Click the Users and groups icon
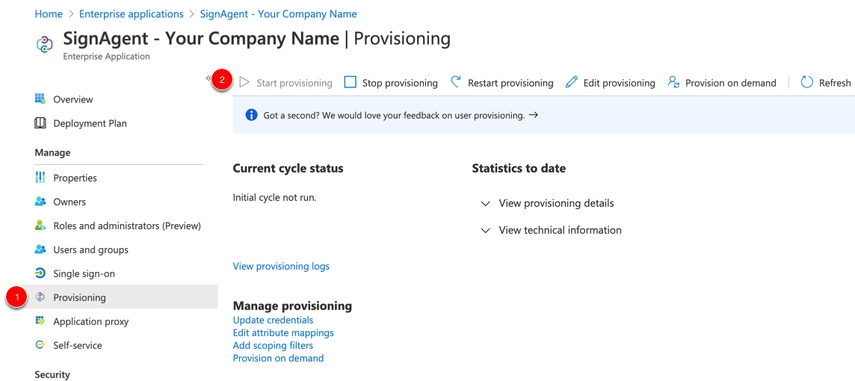This screenshot has height=381, width=855. point(40,250)
